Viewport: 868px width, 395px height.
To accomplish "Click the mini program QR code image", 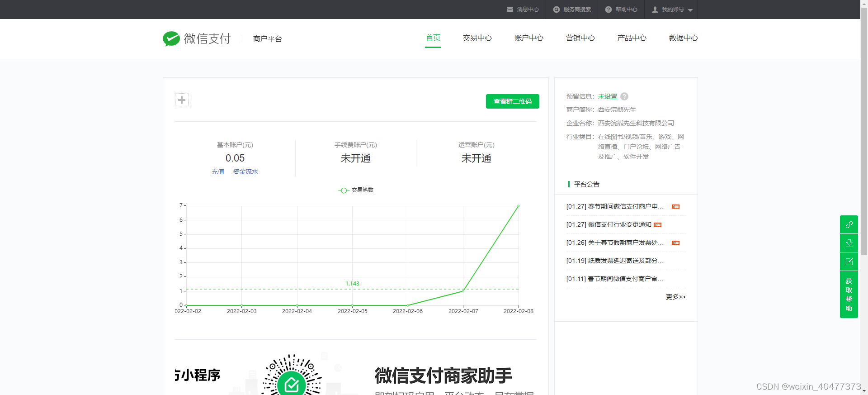I will [292, 375].
